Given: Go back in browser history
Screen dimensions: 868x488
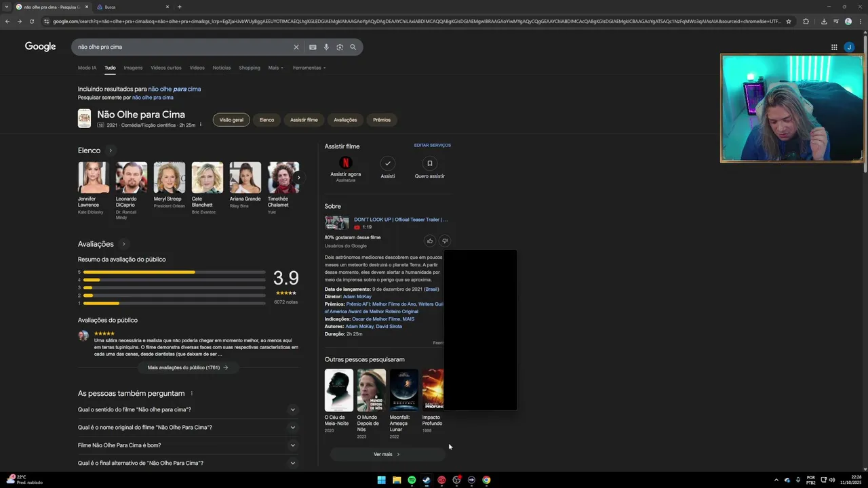Looking at the screenshot, I should [7, 21].
